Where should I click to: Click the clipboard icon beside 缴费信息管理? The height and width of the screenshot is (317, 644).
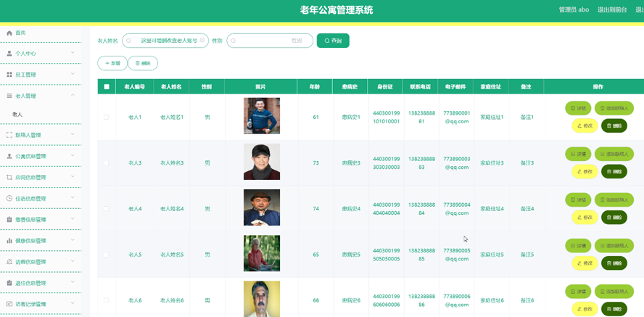[9, 220]
